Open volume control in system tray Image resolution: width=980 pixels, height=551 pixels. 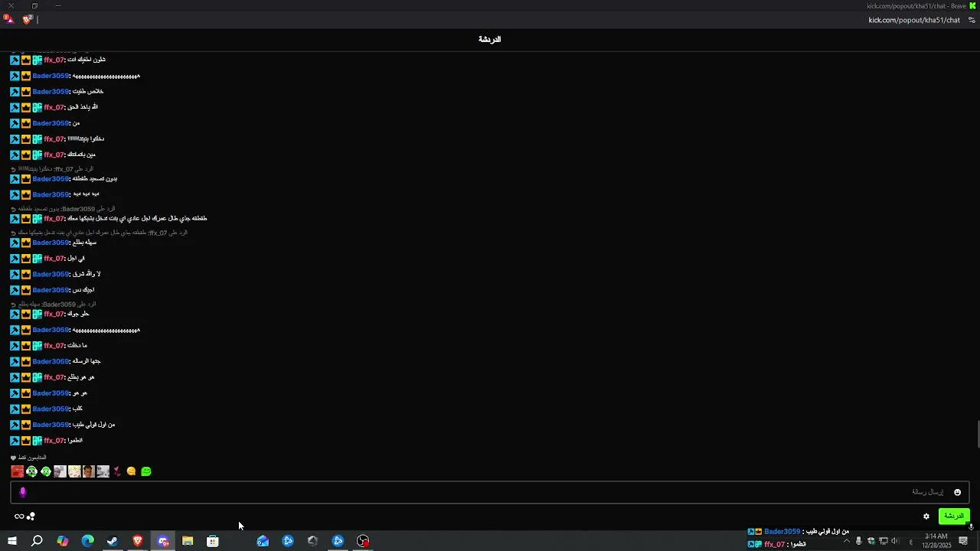[895, 541]
